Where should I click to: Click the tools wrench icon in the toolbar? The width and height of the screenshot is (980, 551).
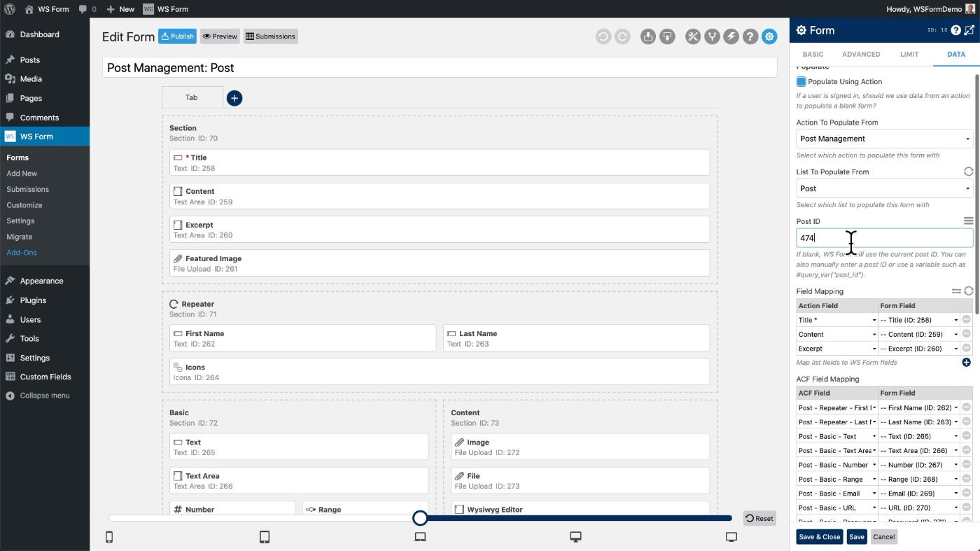point(692,36)
